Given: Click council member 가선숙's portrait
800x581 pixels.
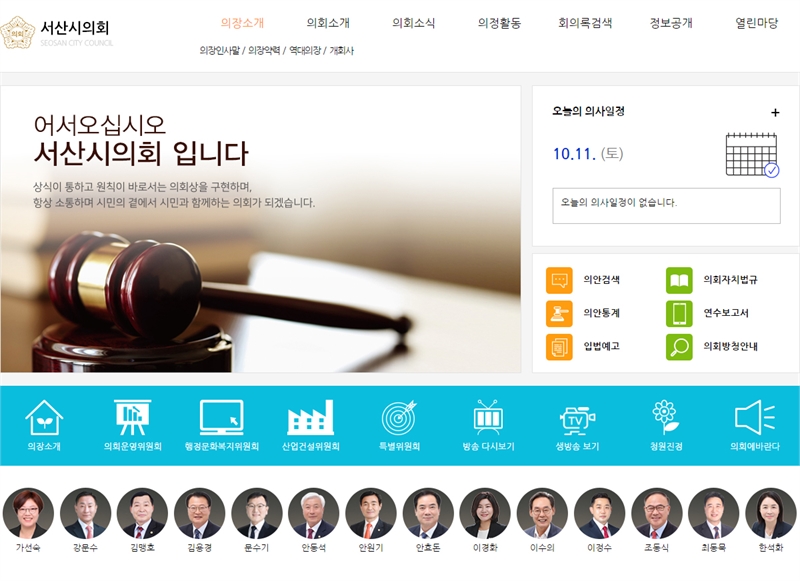Looking at the screenshot, I should coord(28,514).
